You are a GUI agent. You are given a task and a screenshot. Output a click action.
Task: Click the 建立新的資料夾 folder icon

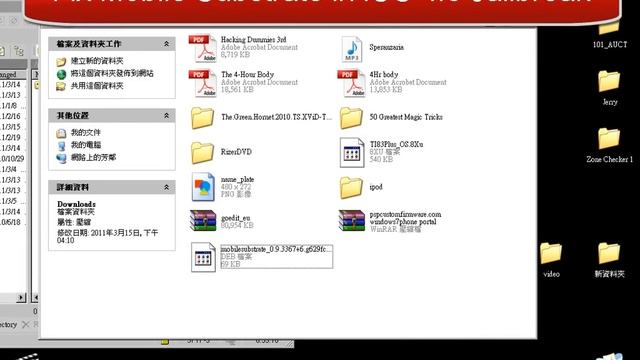click(61, 62)
